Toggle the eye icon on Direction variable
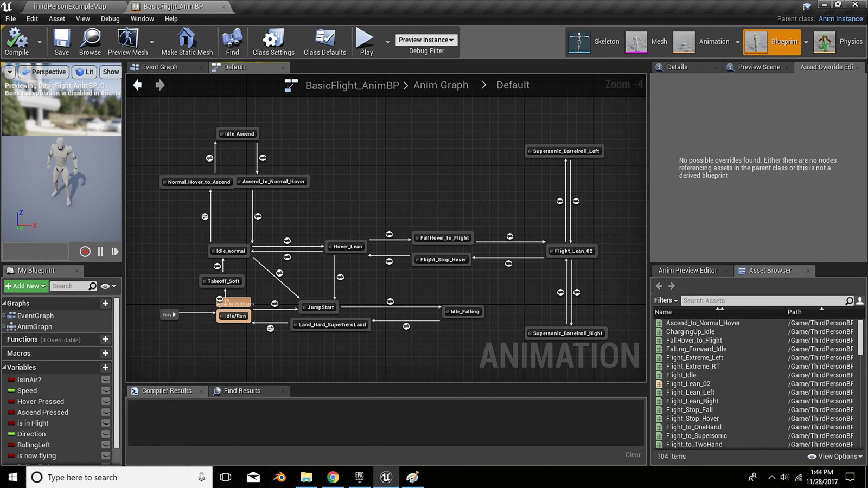The height and width of the screenshot is (488, 868). 106,434
